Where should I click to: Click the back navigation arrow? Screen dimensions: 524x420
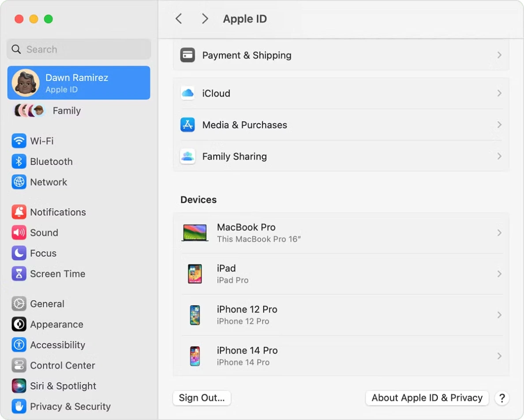[178, 19]
